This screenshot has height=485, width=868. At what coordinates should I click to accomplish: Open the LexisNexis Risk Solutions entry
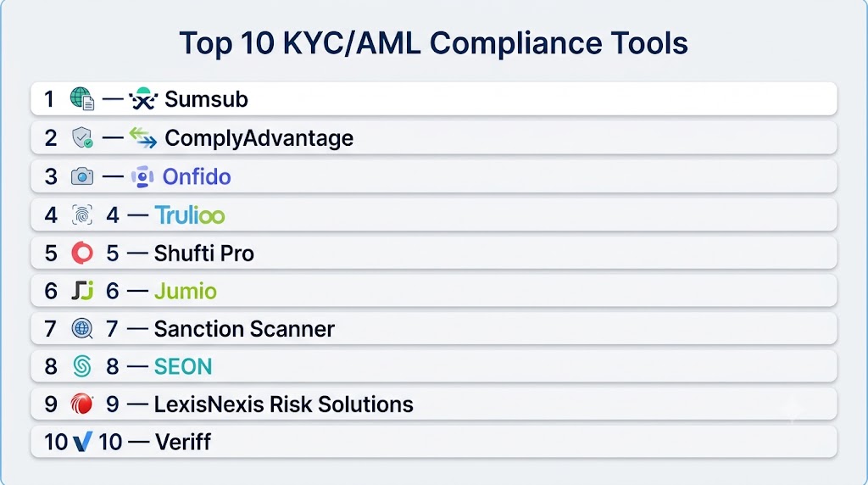point(283,404)
